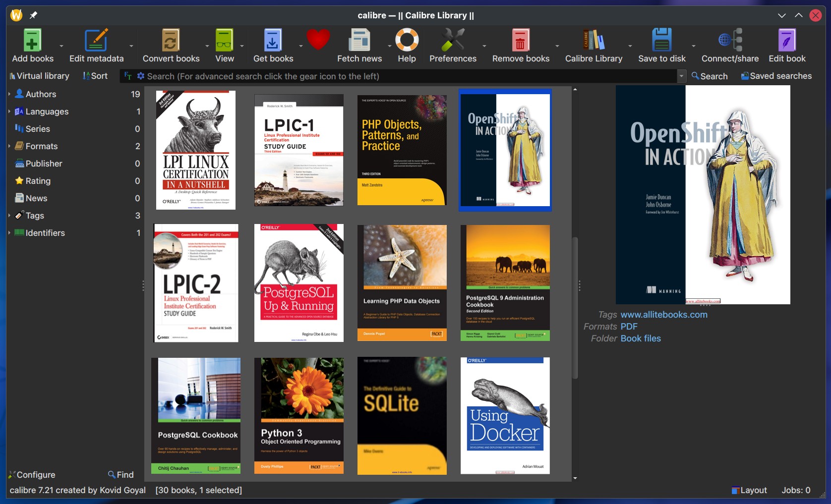Image resolution: width=831 pixels, height=504 pixels.
Task: Click Save to disk floppy icon
Action: (x=661, y=41)
